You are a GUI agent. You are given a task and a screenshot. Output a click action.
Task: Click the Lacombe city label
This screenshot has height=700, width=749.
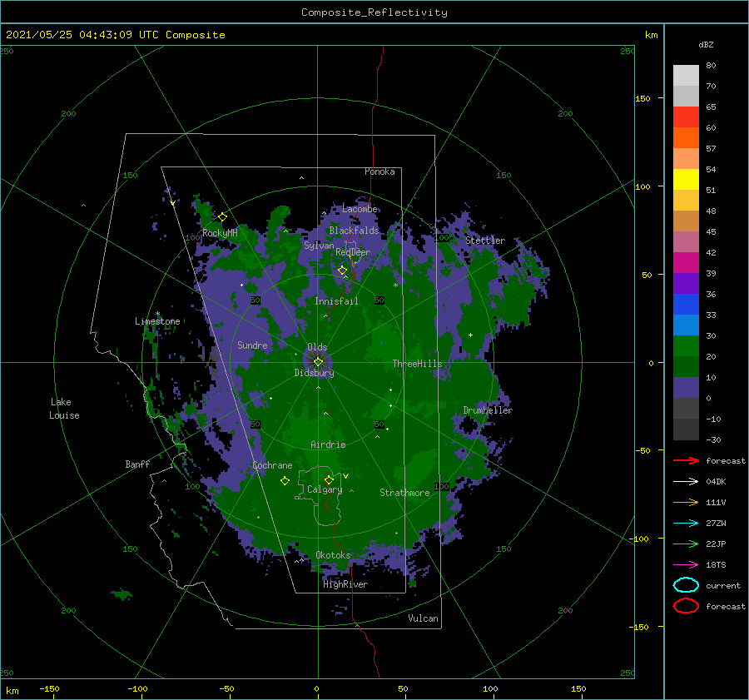click(360, 209)
